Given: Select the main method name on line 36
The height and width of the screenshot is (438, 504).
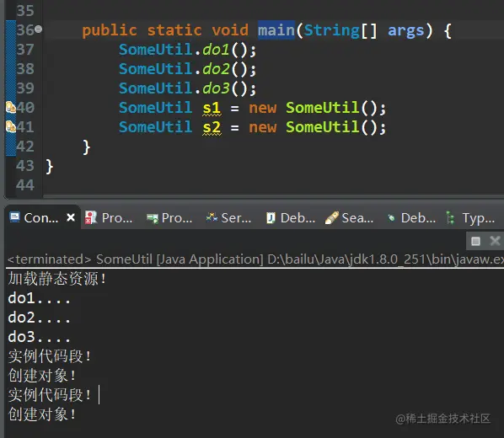Looking at the screenshot, I should [276, 30].
